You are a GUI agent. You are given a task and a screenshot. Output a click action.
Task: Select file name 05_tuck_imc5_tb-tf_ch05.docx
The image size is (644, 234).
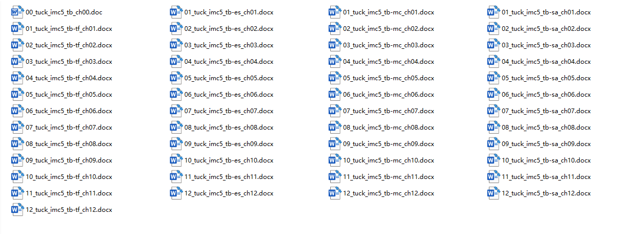pyautogui.click(x=69, y=95)
